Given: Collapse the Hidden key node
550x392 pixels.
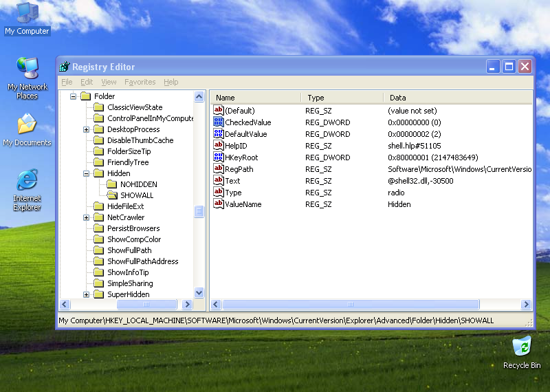Looking at the screenshot, I should coord(86,173).
